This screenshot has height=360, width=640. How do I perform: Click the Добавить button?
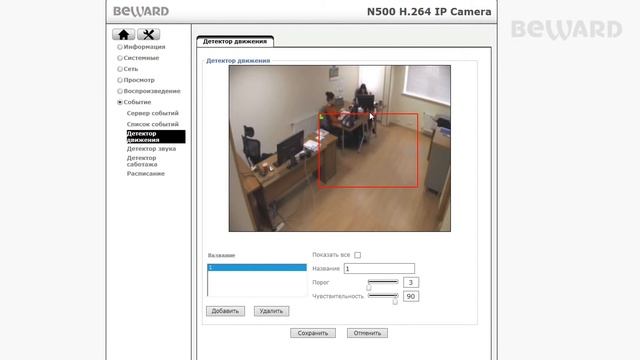pos(225,311)
